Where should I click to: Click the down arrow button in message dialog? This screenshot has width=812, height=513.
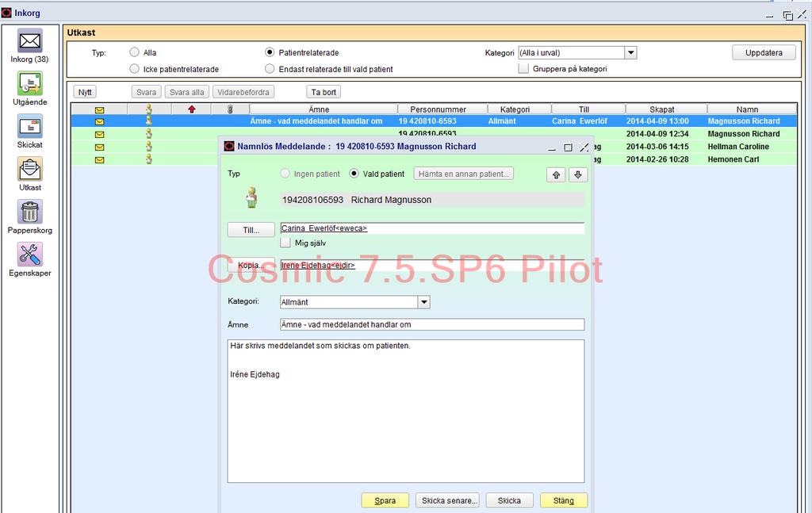point(578,175)
